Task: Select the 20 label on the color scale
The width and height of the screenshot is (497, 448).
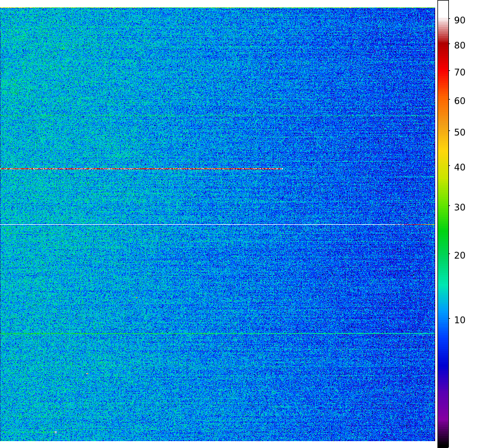Action: tap(459, 255)
